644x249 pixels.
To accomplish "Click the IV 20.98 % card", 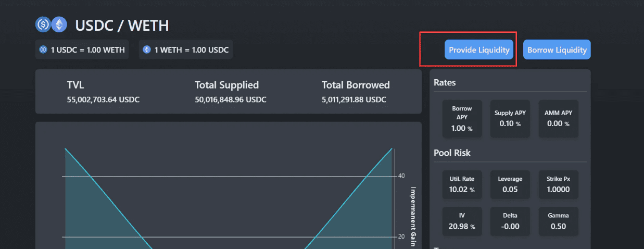I will coord(462,221).
